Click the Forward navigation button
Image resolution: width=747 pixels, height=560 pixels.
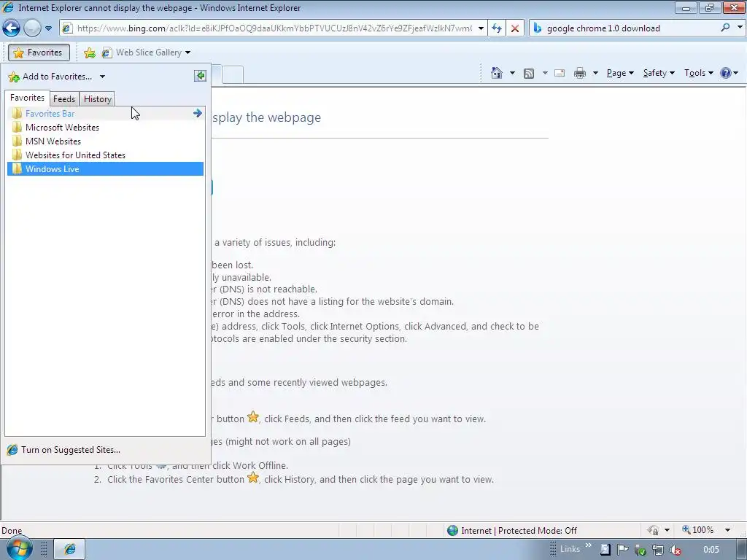tap(32, 28)
